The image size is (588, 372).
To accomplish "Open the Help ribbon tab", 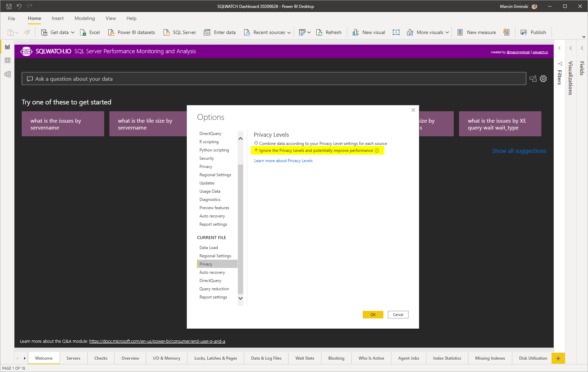I will click(x=131, y=19).
